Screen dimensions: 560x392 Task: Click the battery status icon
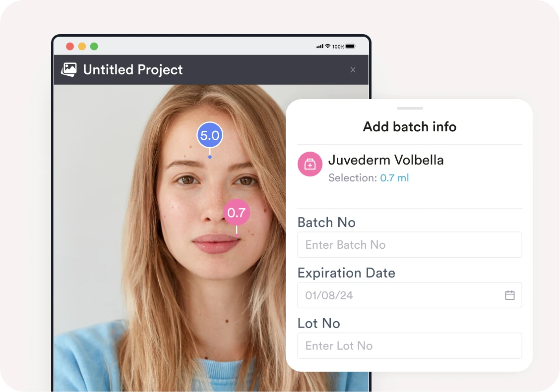pos(350,47)
